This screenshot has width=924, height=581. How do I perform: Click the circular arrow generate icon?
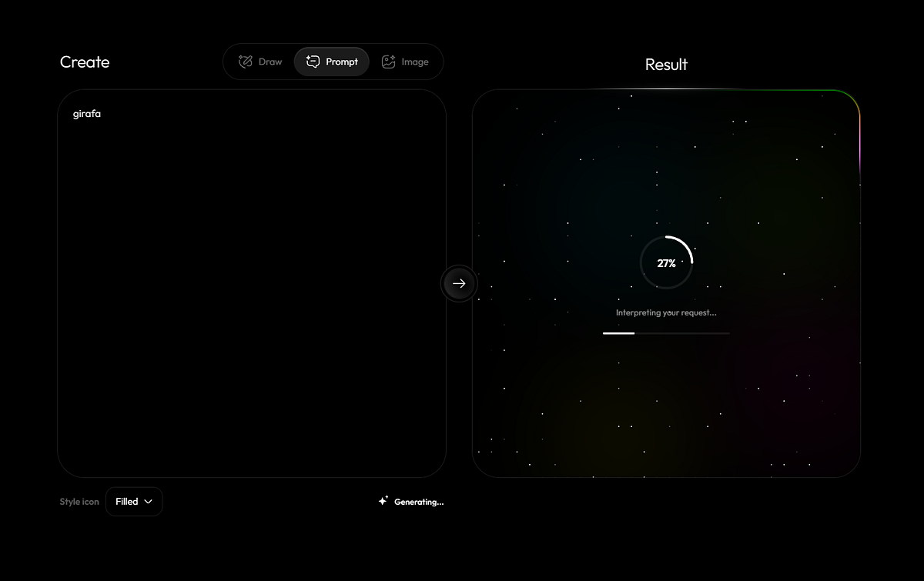[x=459, y=283]
